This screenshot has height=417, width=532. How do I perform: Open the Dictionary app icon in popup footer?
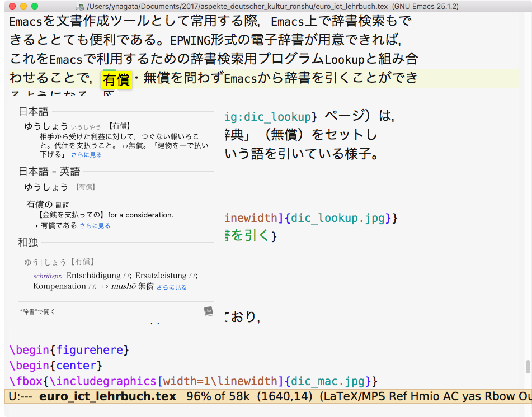click(x=209, y=311)
